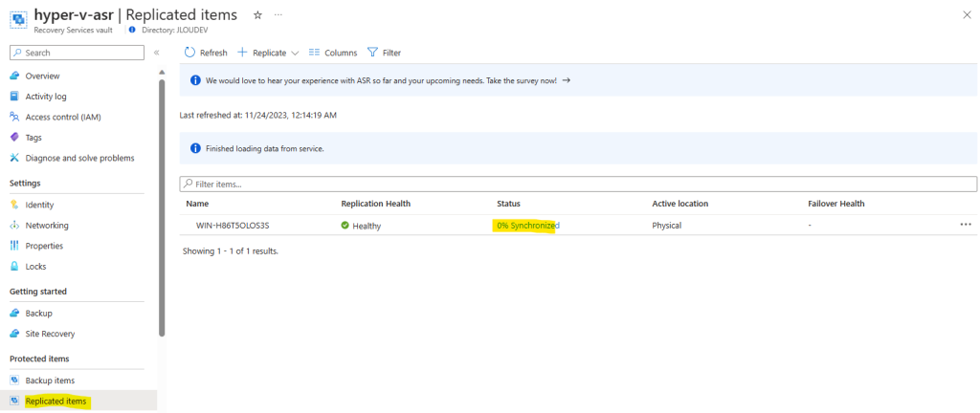The width and height of the screenshot is (980, 413).
Task: Collapse the sidebar with double chevron
Action: (156, 53)
